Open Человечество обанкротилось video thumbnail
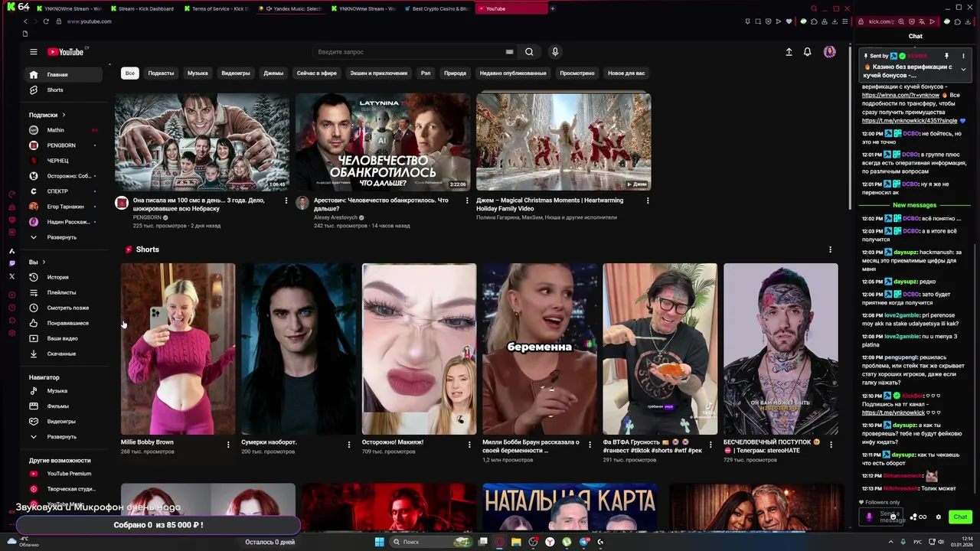This screenshot has height=551, width=980. click(x=383, y=142)
